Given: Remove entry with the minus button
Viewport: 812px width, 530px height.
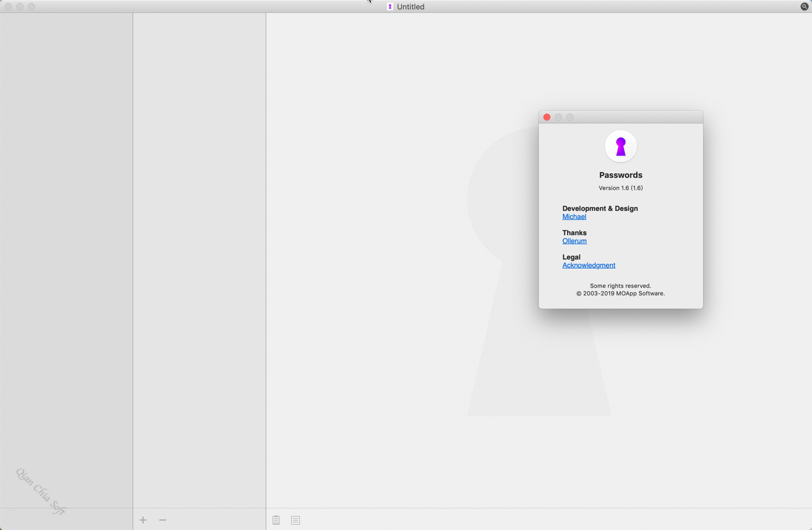Looking at the screenshot, I should 163,520.
